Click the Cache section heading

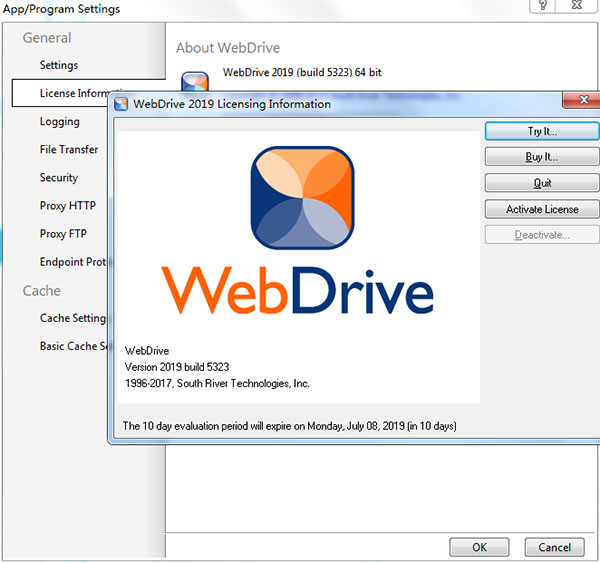(x=42, y=291)
